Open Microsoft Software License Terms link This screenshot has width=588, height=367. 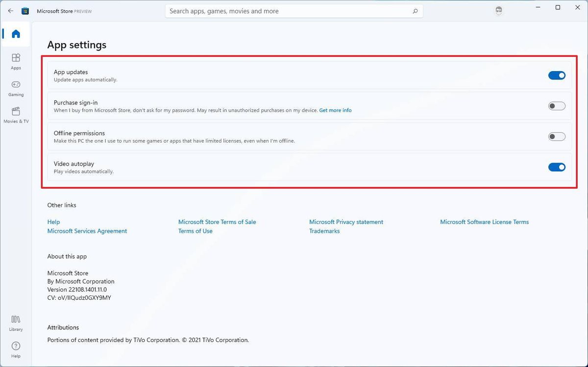484,222
